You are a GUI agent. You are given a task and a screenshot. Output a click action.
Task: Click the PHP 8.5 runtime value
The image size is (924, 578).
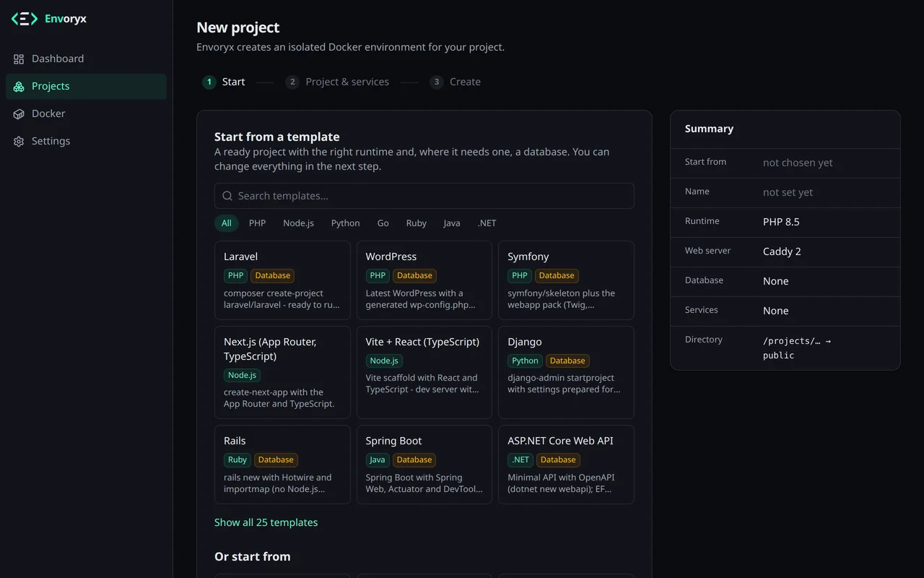click(x=781, y=222)
